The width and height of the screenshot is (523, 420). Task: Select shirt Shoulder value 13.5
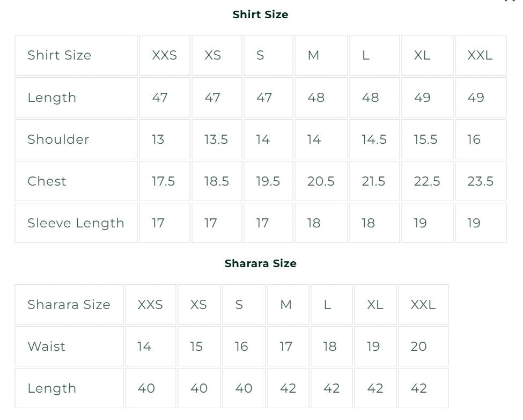click(217, 139)
